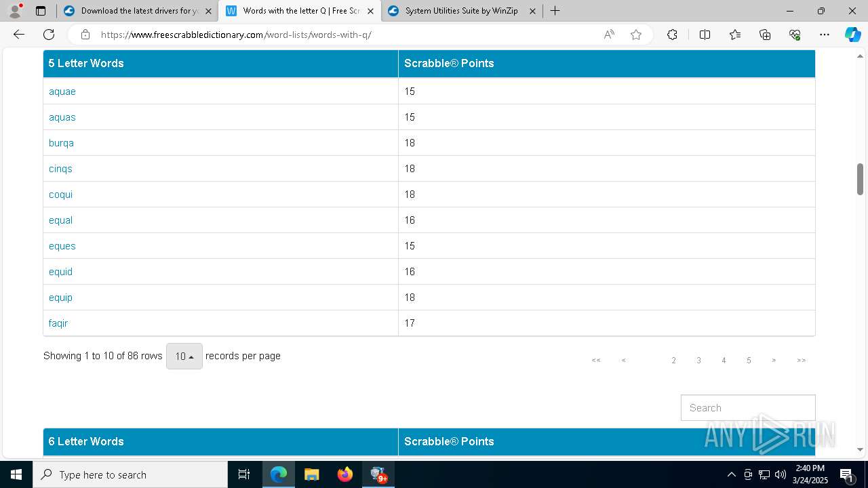Open the word link equip
The image size is (868, 488).
click(x=60, y=298)
